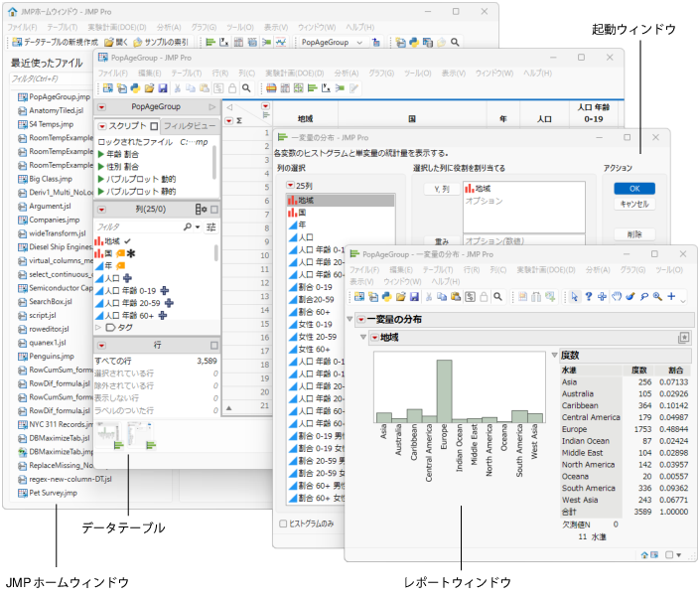
Task: Open the ファイル(F) menu in the JMP Home window
Action: pos(22,27)
